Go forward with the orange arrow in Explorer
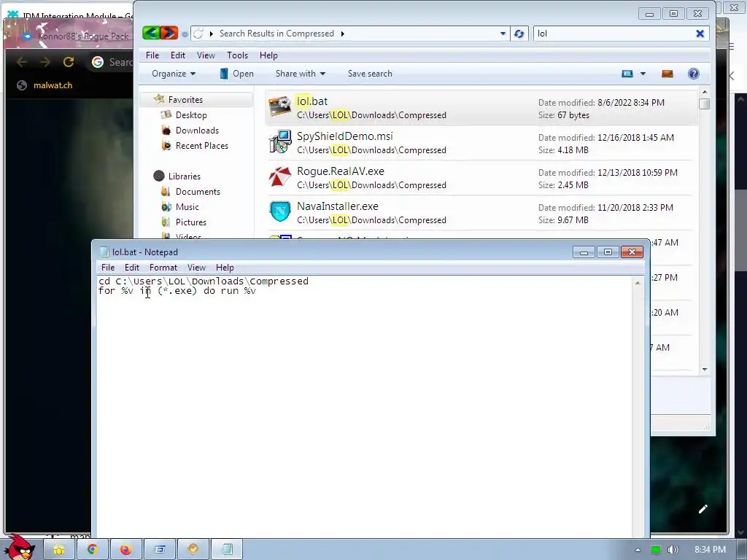The width and height of the screenshot is (747, 560). click(169, 33)
